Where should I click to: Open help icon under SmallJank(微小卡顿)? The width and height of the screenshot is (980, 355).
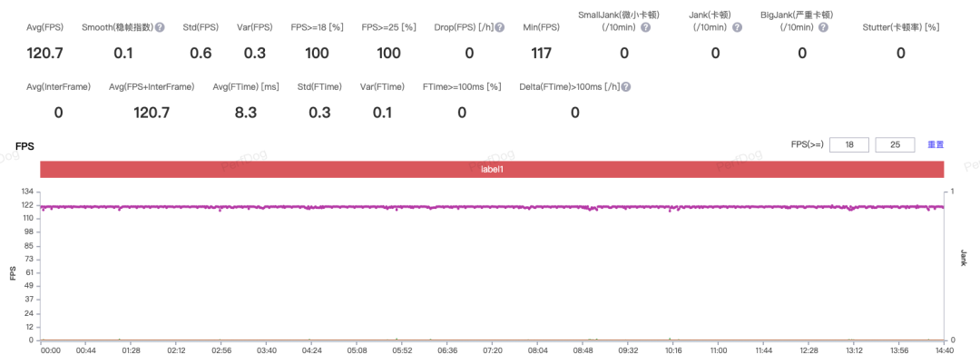646,27
